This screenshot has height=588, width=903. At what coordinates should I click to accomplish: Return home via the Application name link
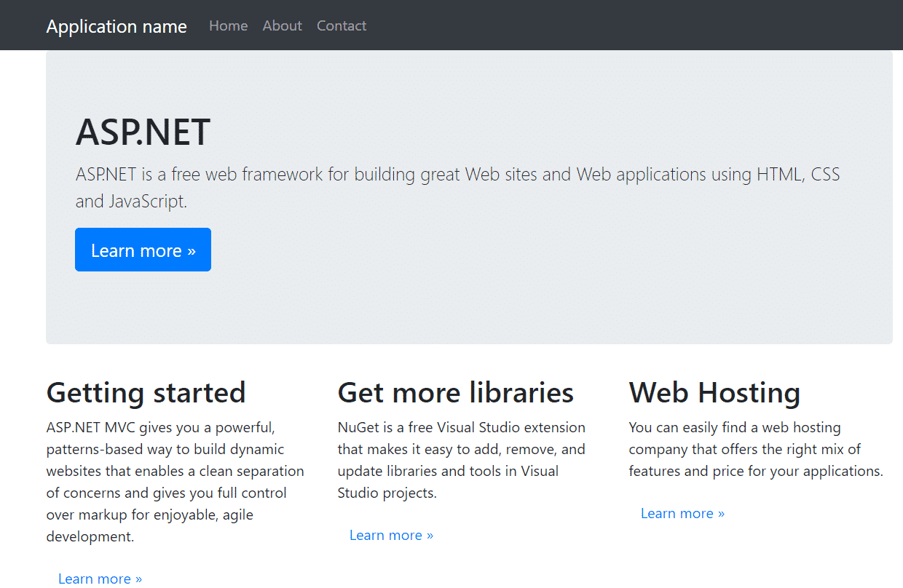(117, 26)
